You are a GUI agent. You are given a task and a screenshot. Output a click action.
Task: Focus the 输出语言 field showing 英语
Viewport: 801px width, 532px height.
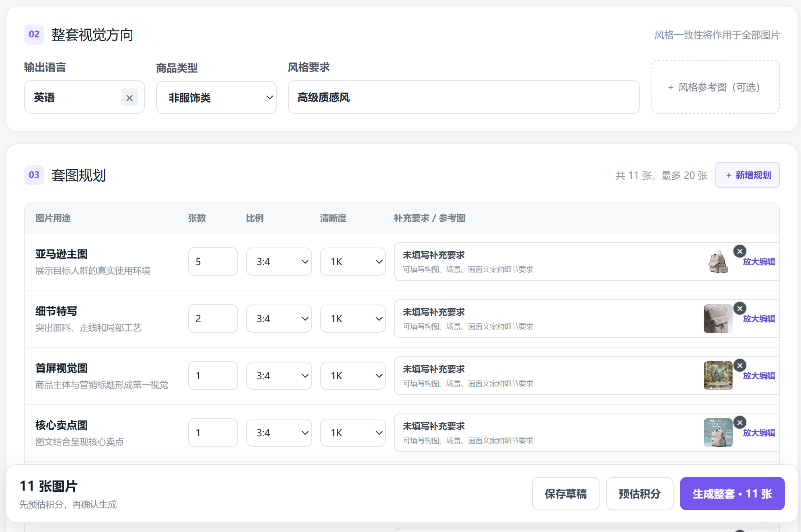84,97
